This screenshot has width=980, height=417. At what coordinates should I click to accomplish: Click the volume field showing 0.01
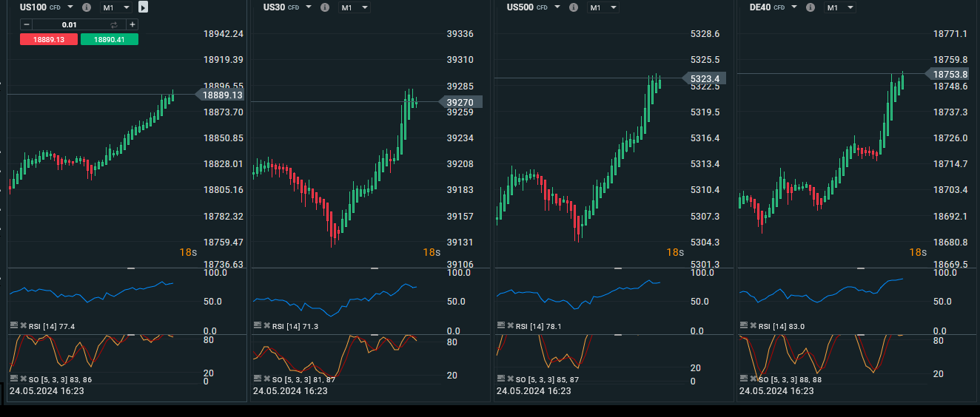point(70,24)
